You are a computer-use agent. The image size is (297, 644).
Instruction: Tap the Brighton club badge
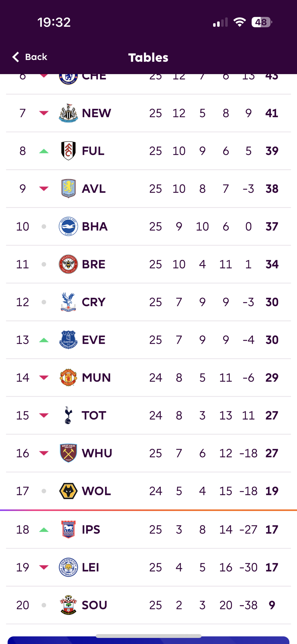click(x=68, y=226)
